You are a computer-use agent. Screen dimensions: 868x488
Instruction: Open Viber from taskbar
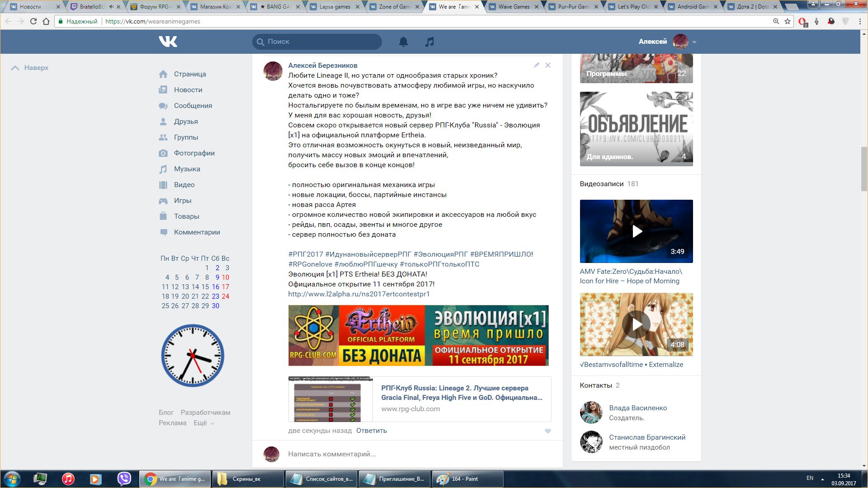(124, 479)
